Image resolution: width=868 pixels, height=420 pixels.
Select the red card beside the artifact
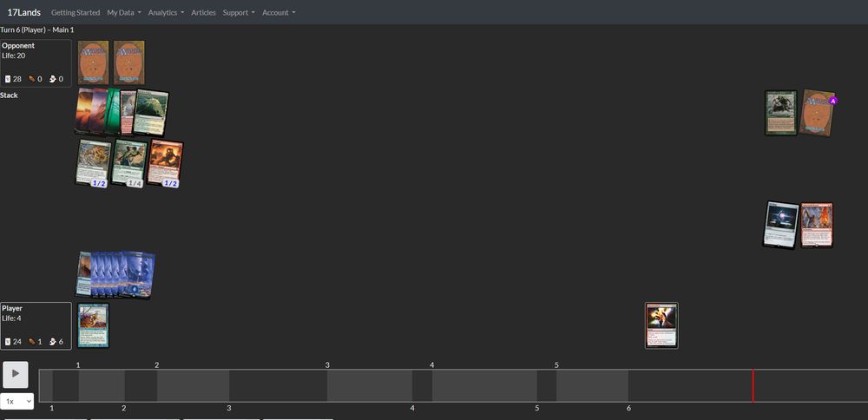click(x=817, y=225)
